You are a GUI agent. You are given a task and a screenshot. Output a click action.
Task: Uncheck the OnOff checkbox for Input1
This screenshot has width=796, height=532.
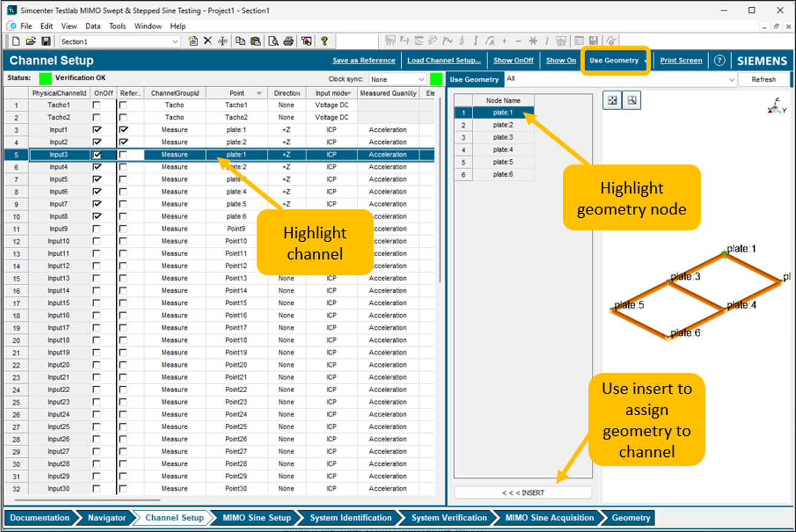96,130
